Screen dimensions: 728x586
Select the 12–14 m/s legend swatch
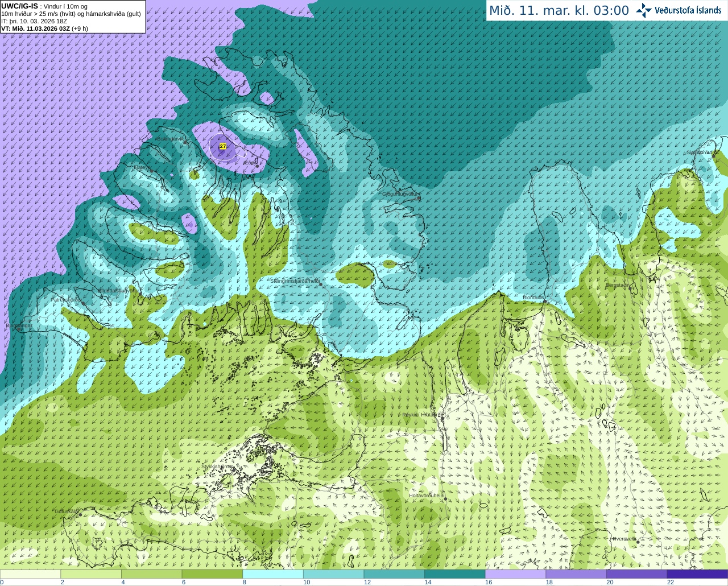click(x=394, y=574)
